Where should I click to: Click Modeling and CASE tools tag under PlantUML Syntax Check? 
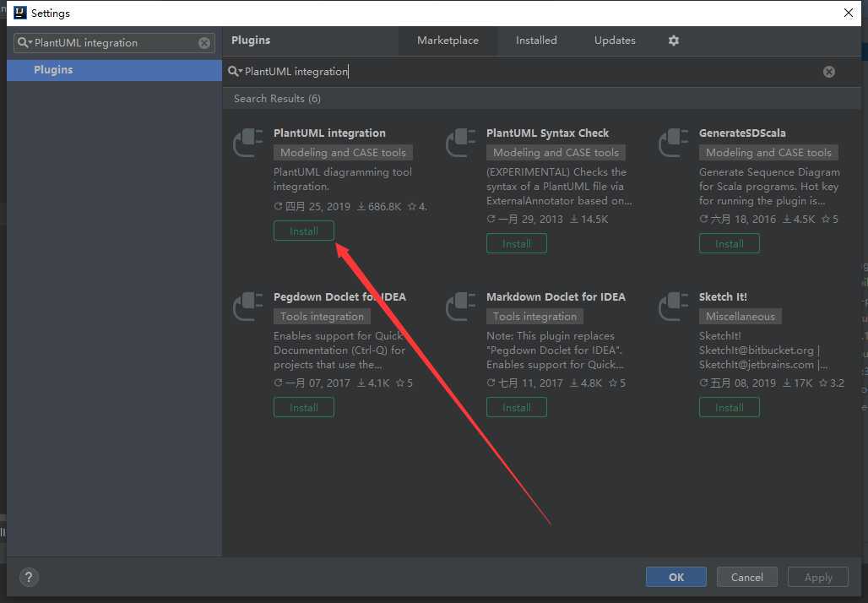[556, 152]
